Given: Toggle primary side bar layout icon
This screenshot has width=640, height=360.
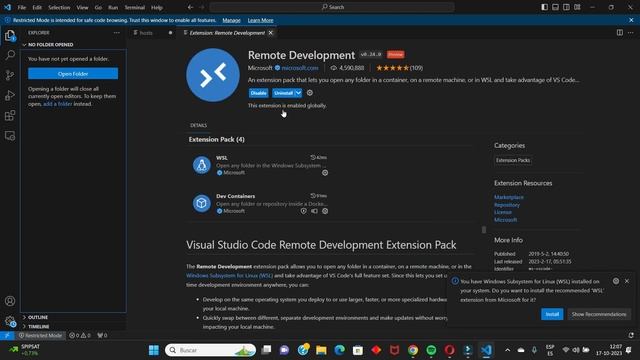Looking at the screenshot, I should (x=544, y=7).
